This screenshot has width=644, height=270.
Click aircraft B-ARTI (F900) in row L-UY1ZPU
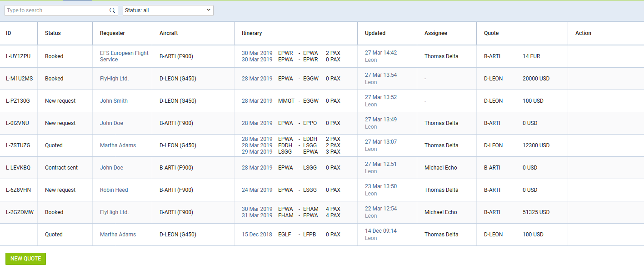(176, 56)
